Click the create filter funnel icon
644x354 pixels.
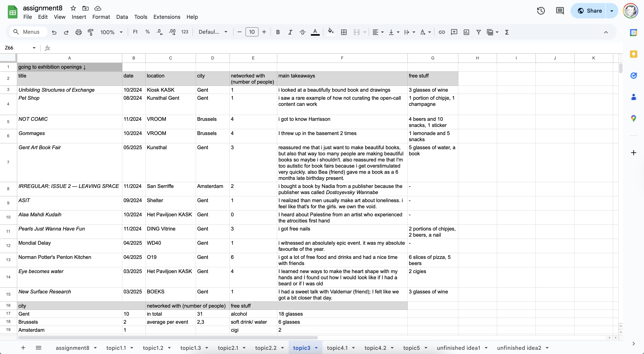[x=478, y=32]
